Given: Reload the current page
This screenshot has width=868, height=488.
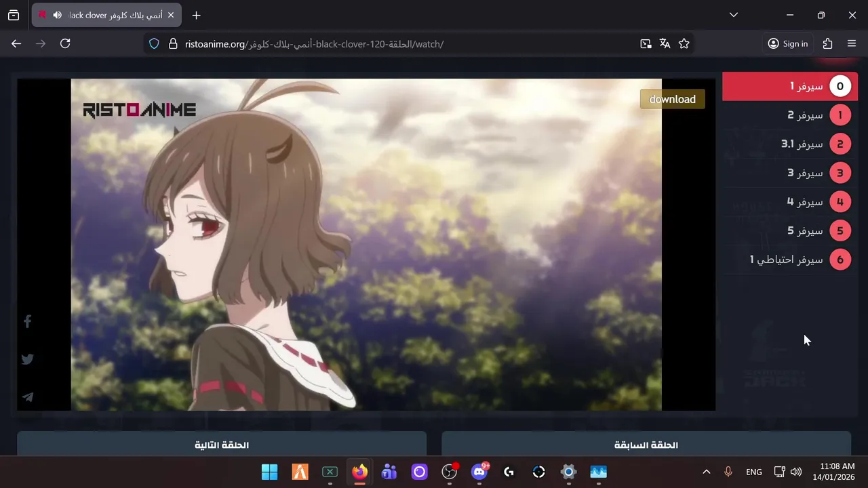Looking at the screenshot, I should click(x=65, y=43).
